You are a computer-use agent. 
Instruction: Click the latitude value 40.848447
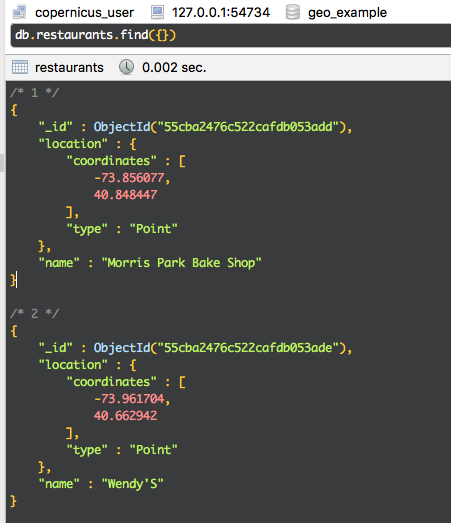point(125,195)
